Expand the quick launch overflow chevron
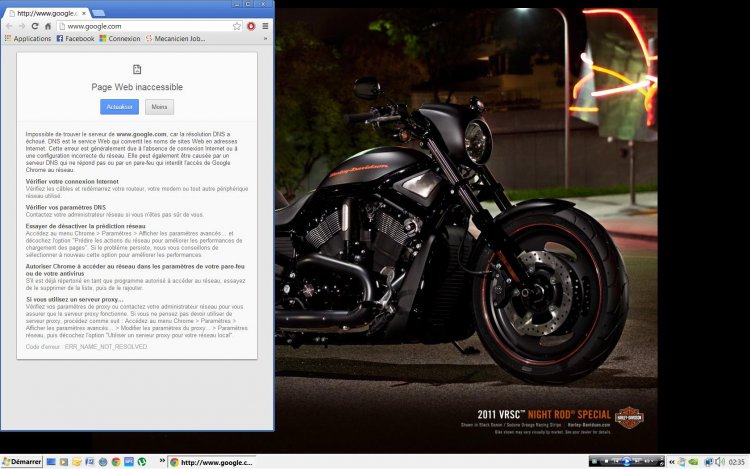 click(x=162, y=461)
